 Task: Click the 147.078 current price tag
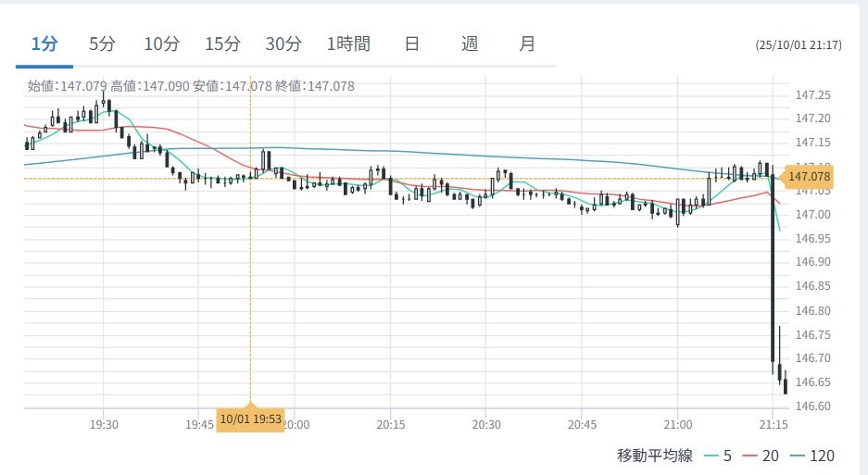[x=809, y=177]
